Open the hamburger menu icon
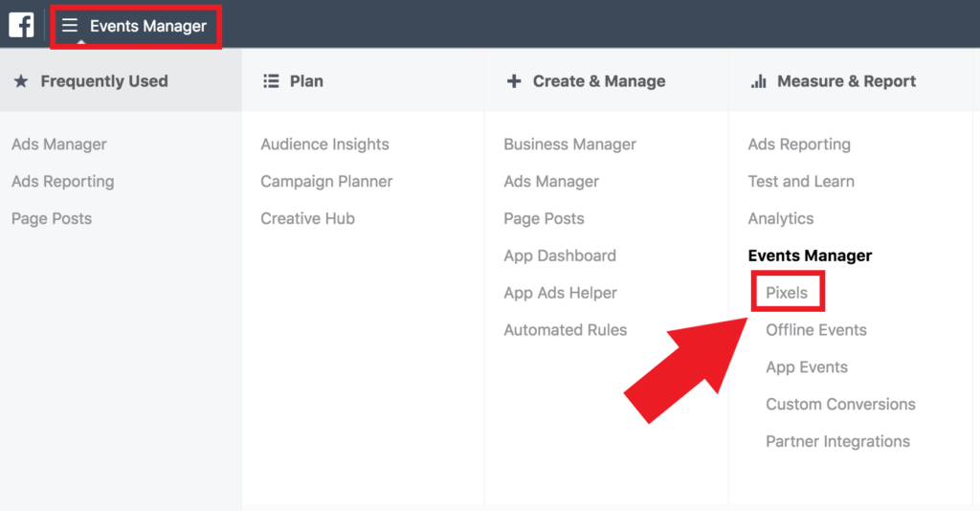This screenshot has width=980, height=511. pyautogui.click(x=70, y=26)
